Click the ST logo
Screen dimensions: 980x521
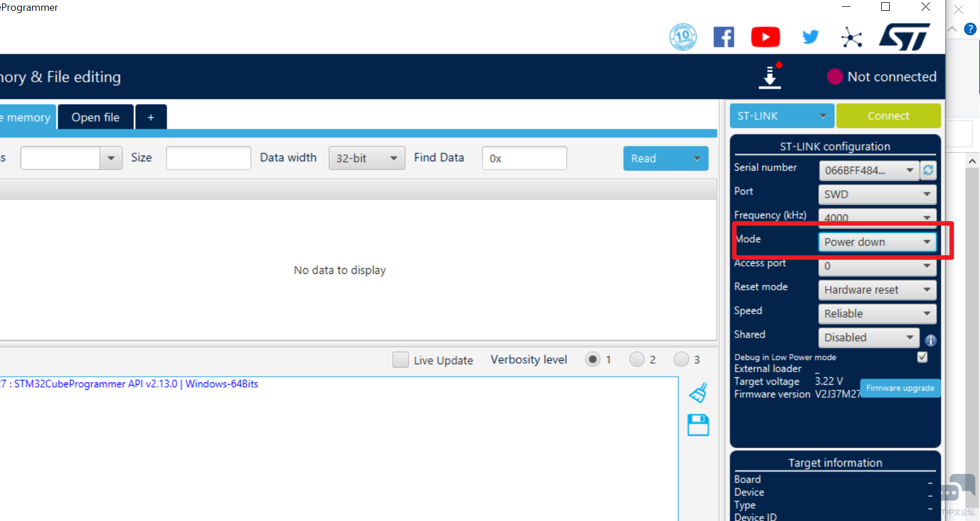tap(904, 37)
